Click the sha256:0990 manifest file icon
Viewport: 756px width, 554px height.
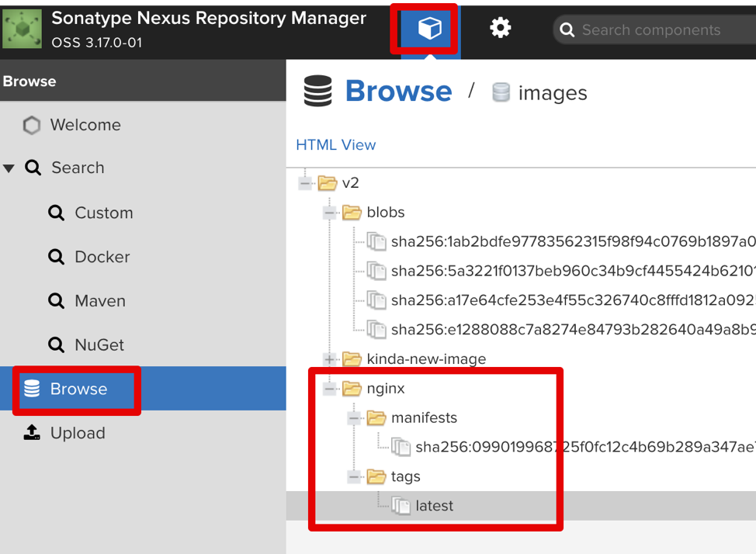[401, 448]
